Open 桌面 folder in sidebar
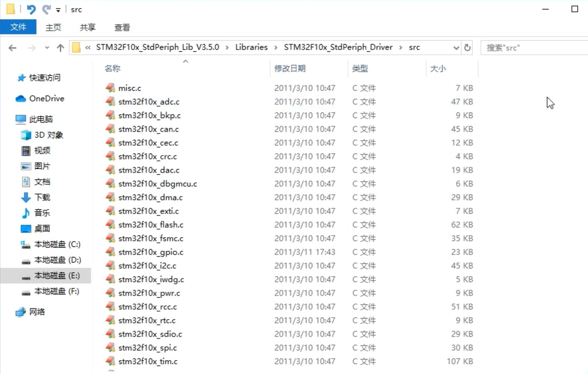 [x=36, y=228]
